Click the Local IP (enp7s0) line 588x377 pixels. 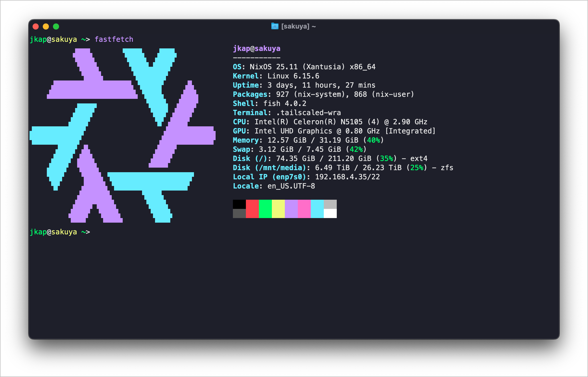(x=306, y=177)
